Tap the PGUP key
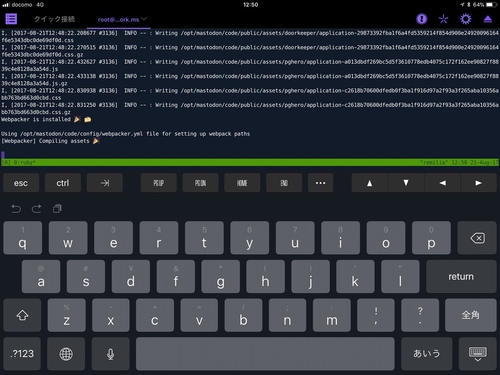500x375 pixels. coord(159,183)
